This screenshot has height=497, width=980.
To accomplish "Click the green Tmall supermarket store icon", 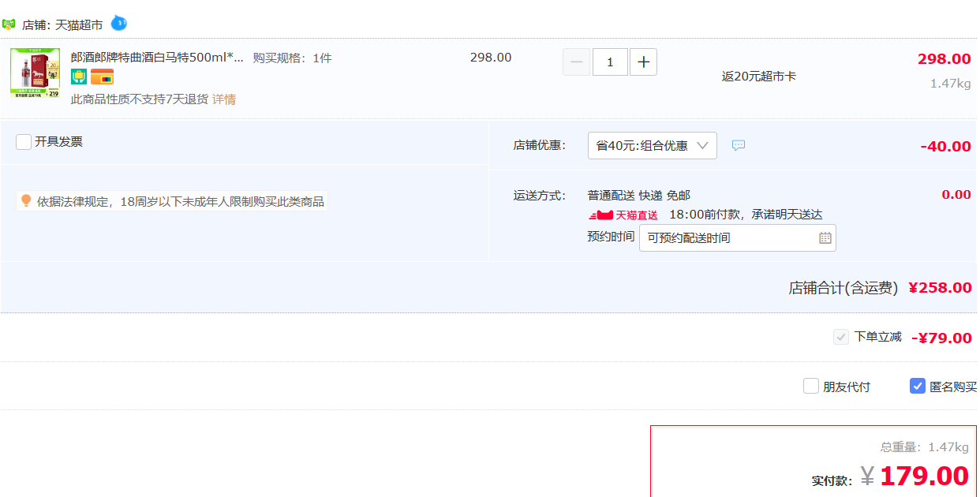I will 9,24.
